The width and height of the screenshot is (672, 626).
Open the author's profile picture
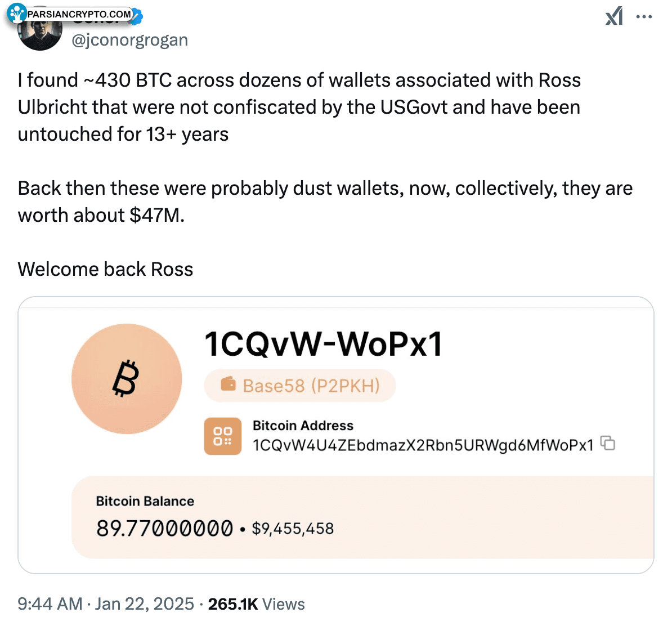coord(39,35)
